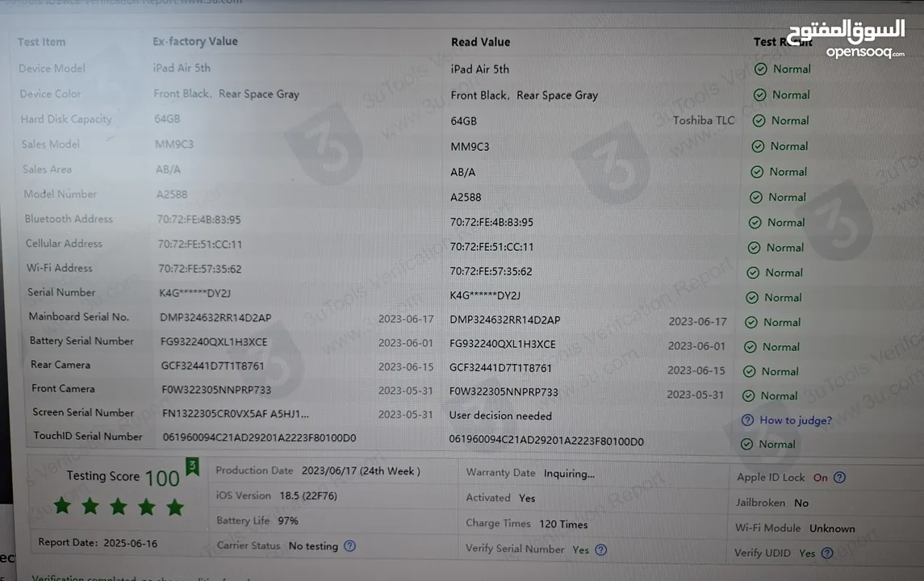The image size is (924, 581).
Task: Click Normal check icon in Mainboard Serial row
Action: point(750,322)
